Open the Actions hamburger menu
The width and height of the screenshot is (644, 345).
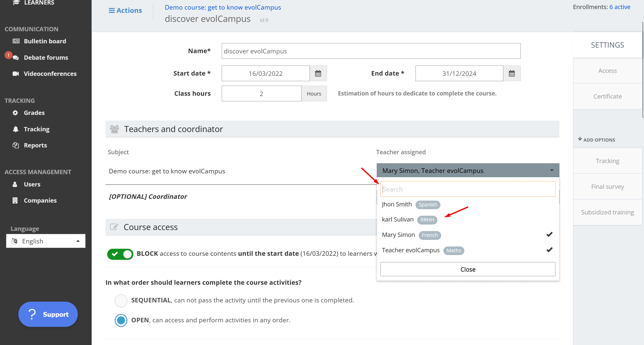(x=125, y=10)
